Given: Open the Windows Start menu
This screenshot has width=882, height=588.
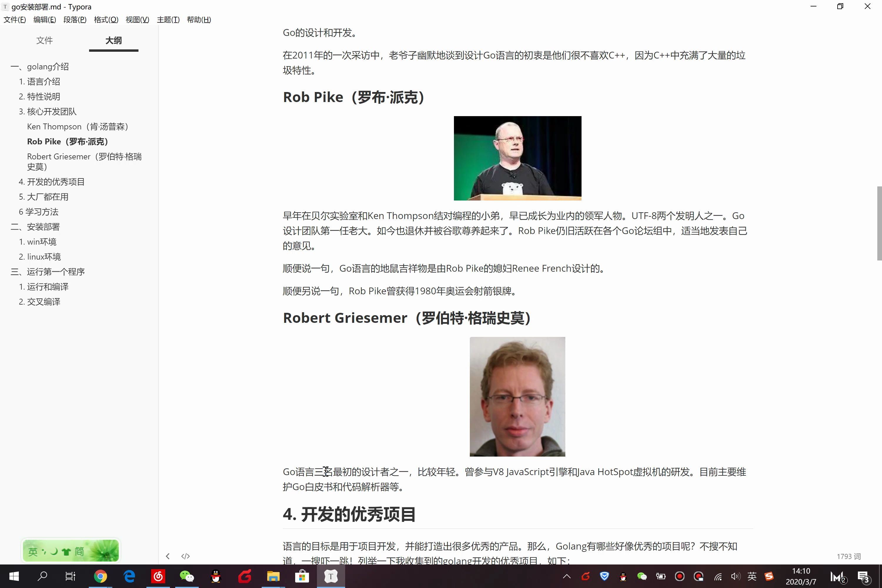Looking at the screenshot, I should (14, 576).
